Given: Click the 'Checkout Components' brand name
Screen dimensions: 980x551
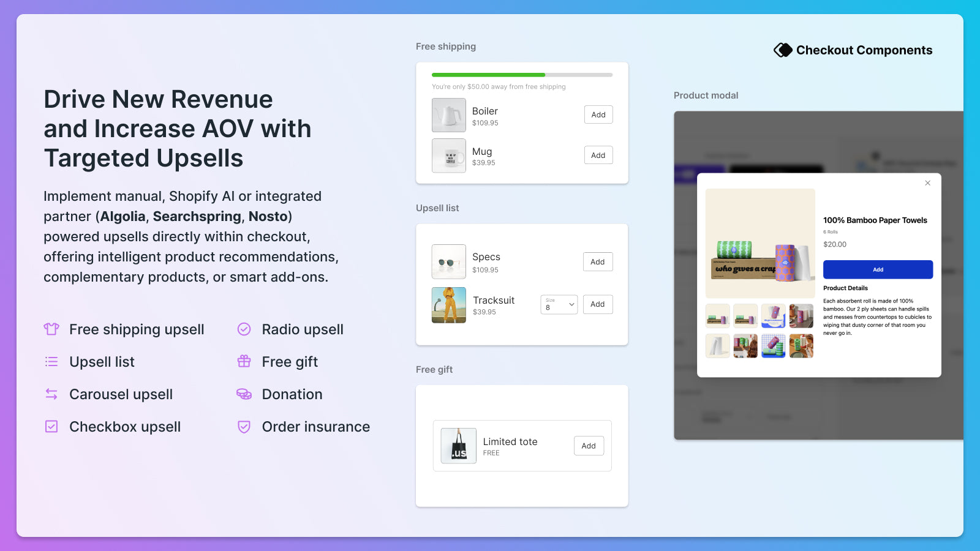Looking at the screenshot, I should [864, 50].
